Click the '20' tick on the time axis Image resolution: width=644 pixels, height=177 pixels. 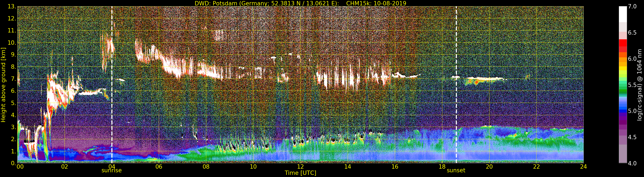(x=489, y=167)
